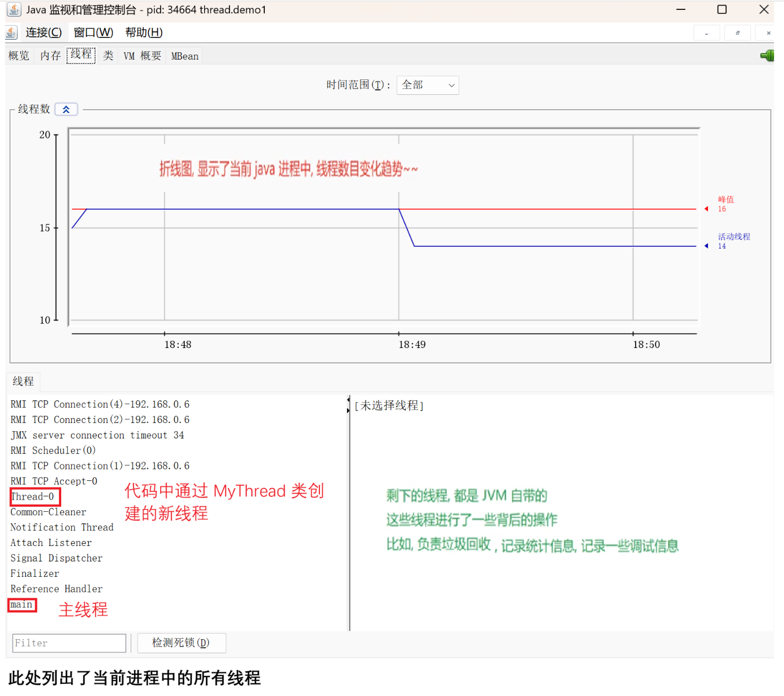The width and height of the screenshot is (784, 696).
Task: Select the main thread entry
Action: click(x=22, y=605)
